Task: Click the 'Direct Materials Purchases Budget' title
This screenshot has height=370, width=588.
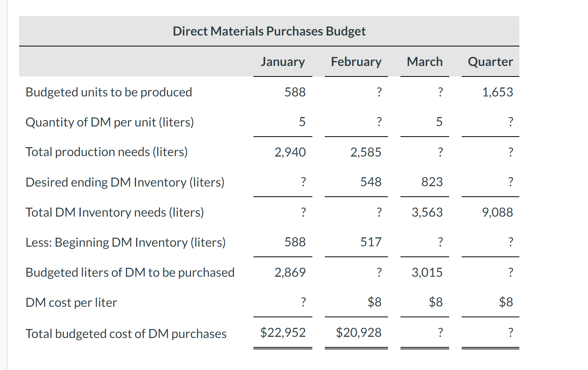Action: 269,31
